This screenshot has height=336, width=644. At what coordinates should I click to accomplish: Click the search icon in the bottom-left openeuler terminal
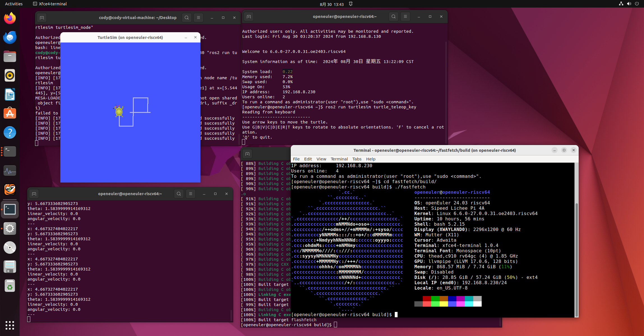tap(179, 194)
